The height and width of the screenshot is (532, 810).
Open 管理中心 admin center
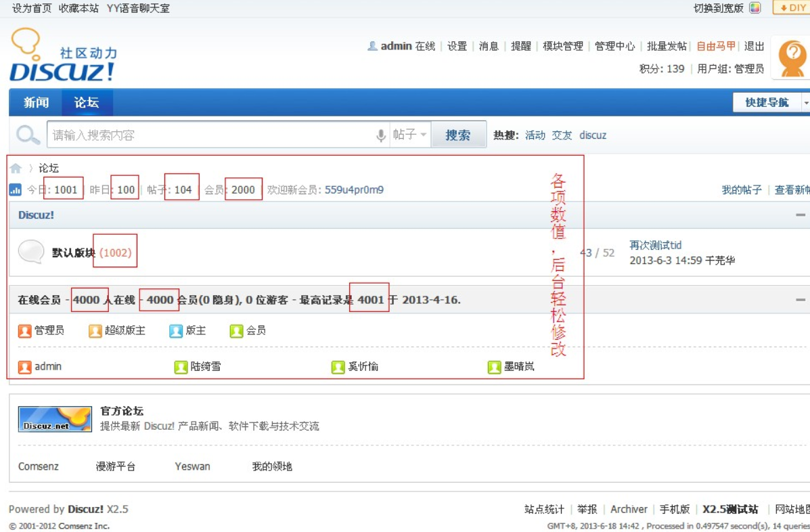click(614, 47)
